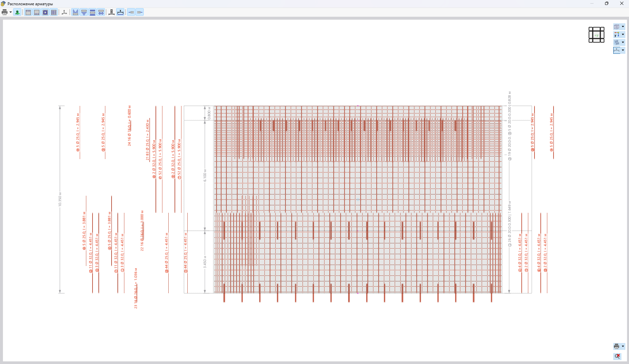Click the vertical dimension spacing icon
The image size is (629, 364).
tap(112, 12)
